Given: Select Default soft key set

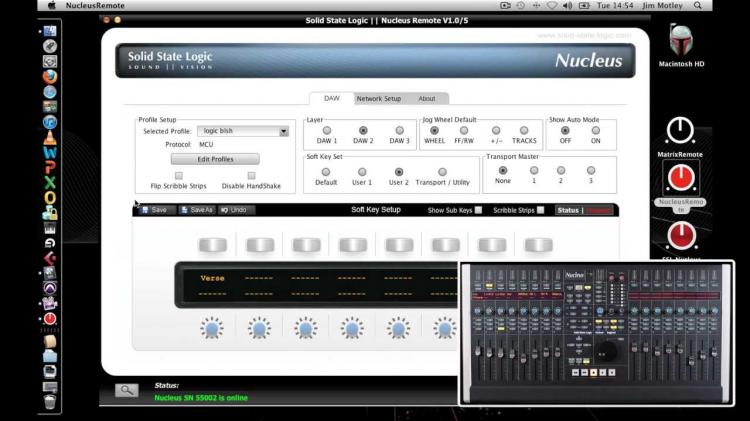Looking at the screenshot, I should tap(326, 172).
